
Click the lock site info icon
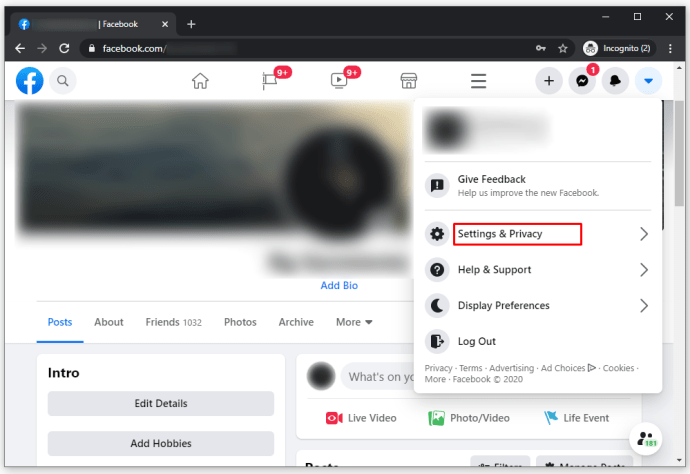(x=92, y=48)
